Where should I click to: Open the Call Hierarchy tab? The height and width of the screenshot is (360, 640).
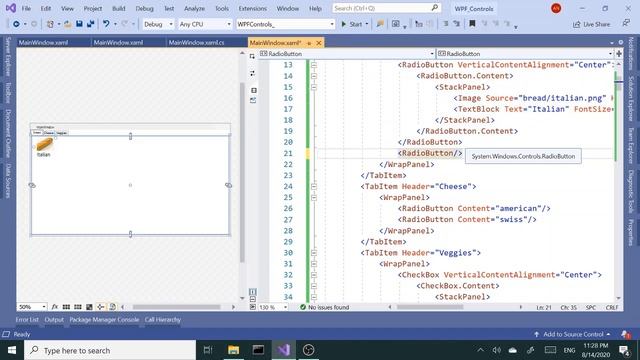click(x=162, y=320)
